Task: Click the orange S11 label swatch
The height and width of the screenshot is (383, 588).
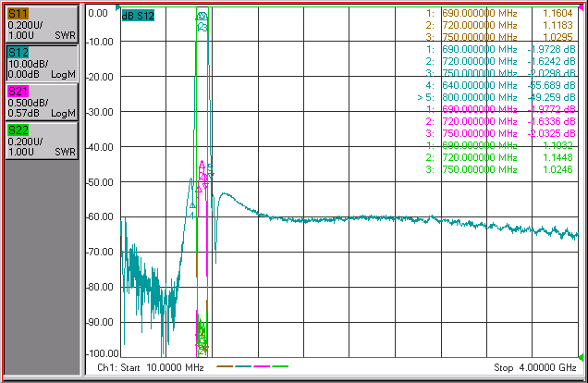Action: 18,14
